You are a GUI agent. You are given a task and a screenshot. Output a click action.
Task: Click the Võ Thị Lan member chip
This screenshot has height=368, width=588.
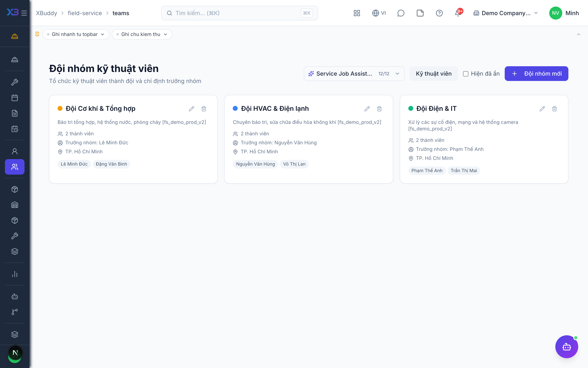click(294, 164)
